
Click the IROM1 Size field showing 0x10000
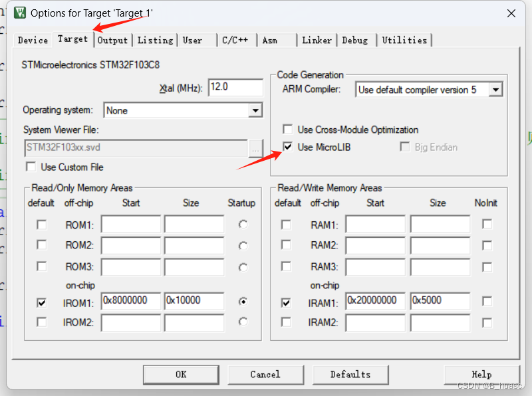[x=194, y=301]
